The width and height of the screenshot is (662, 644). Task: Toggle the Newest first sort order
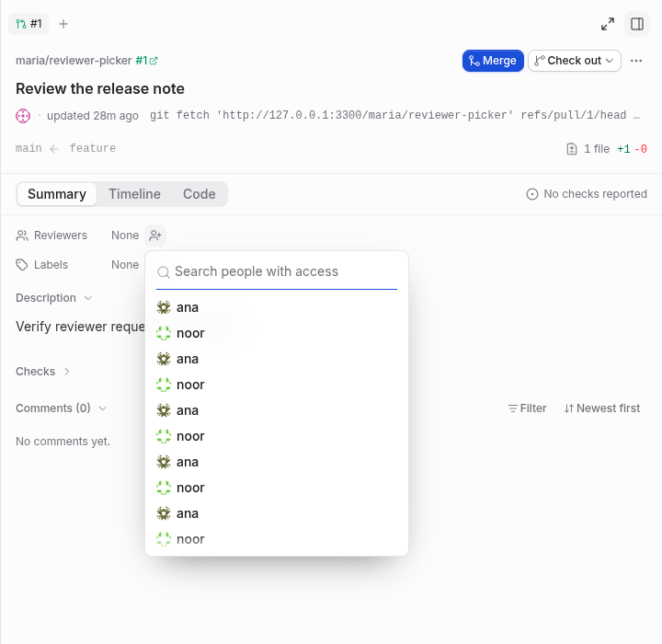click(602, 408)
